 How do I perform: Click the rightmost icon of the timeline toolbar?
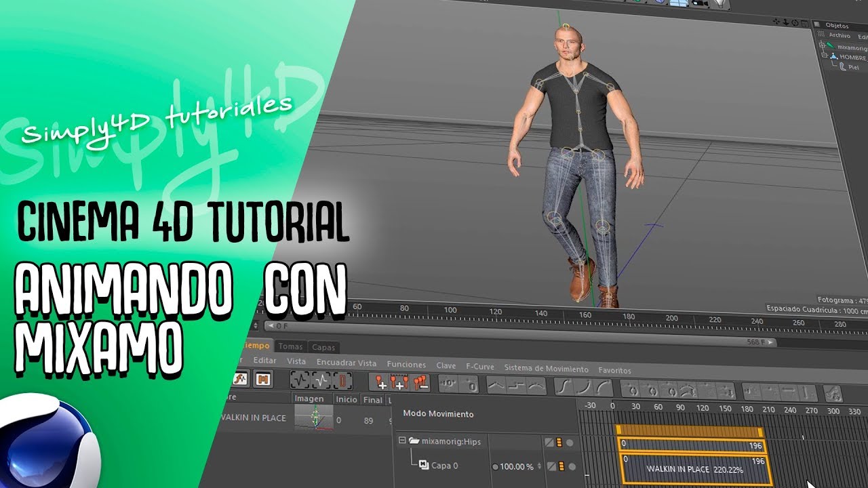coord(833,394)
